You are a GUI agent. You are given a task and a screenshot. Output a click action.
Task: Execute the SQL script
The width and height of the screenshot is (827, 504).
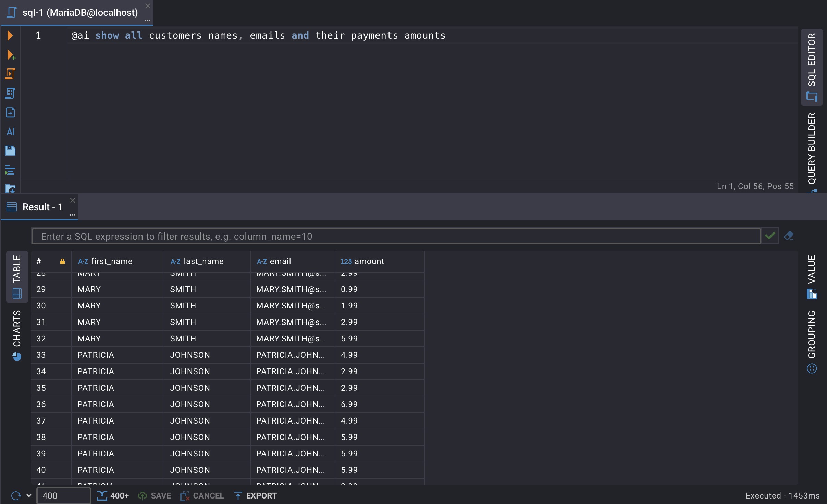click(10, 74)
